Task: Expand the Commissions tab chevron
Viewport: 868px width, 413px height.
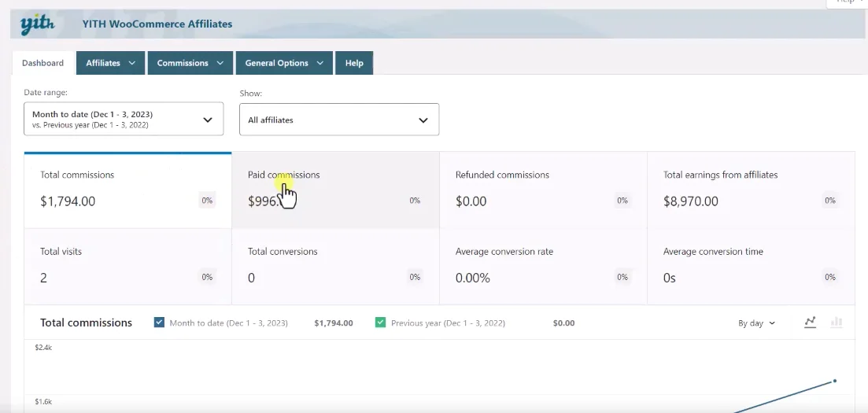Action: [x=220, y=63]
